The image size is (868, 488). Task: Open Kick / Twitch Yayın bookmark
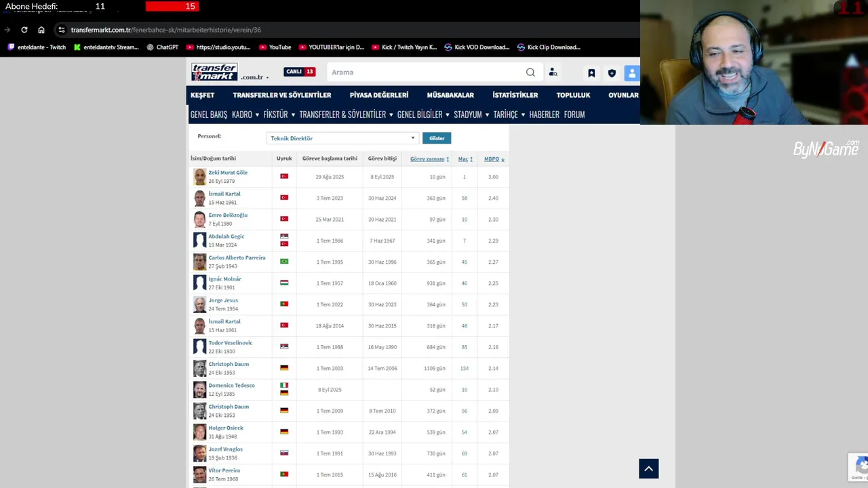point(404,47)
